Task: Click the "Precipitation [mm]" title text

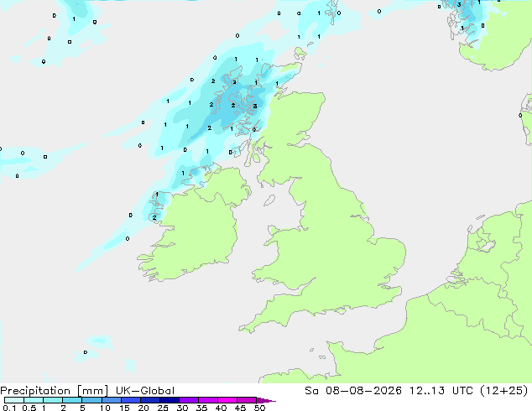Action: pyautogui.click(x=55, y=391)
